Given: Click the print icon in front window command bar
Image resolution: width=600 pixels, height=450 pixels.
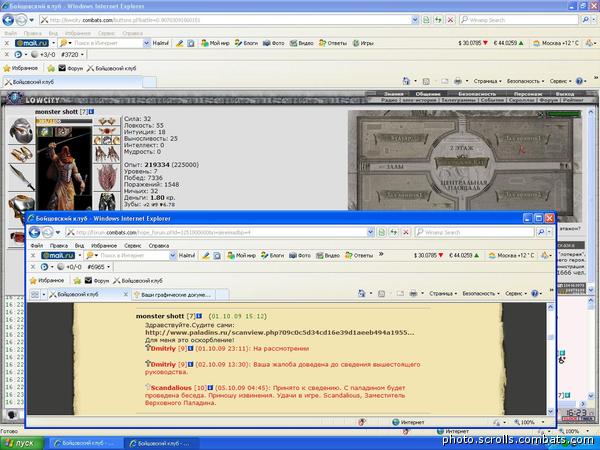Looking at the screenshot, I should (x=413, y=293).
